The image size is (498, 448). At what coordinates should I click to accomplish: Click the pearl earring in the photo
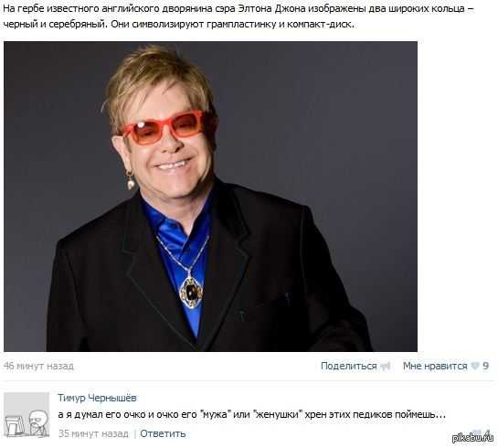coord(131,182)
